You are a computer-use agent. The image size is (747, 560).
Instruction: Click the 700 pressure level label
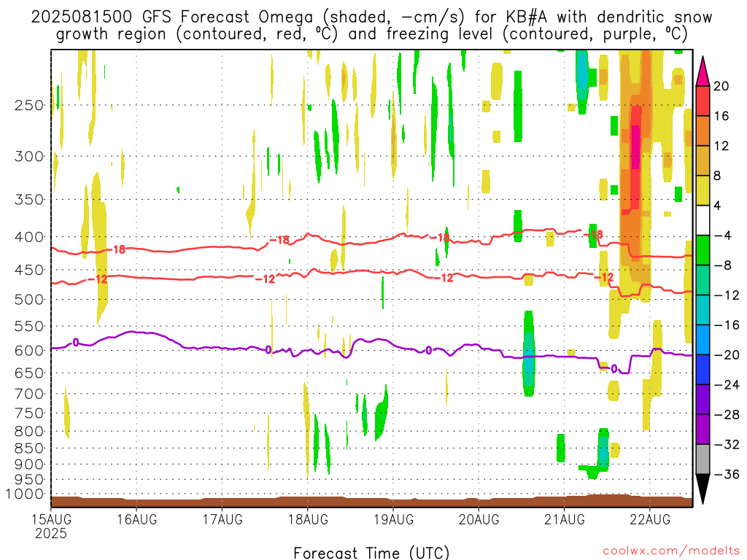point(29,394)
